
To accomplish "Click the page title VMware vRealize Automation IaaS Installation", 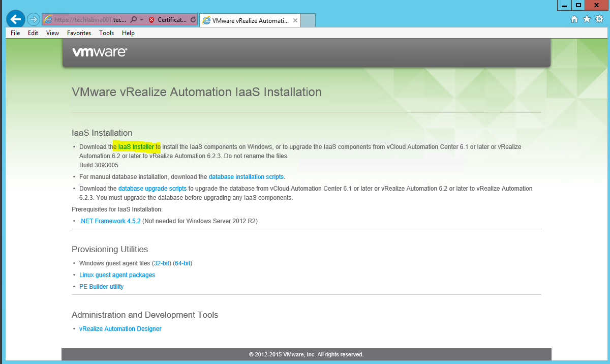I will click(x=197, y=93).
